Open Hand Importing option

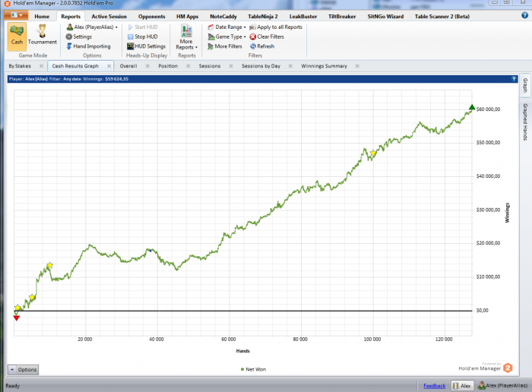pos(88,46)
